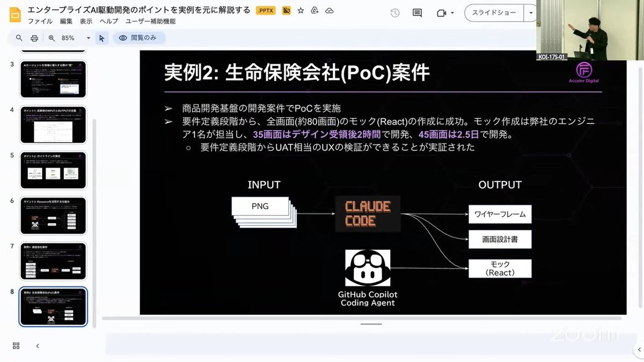Click the search magnifier icon in toolbar
The height and width of the screenshot is (362, 644).
point(19,38)
